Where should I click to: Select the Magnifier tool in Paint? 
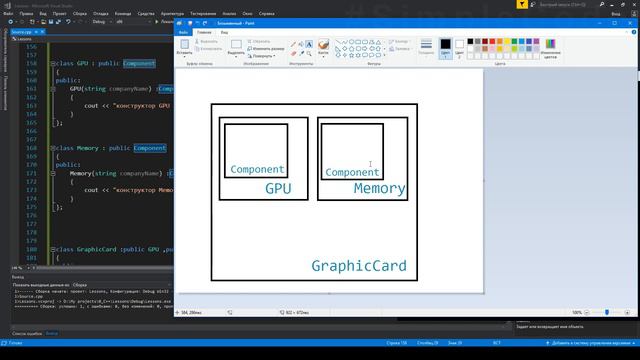309,53
